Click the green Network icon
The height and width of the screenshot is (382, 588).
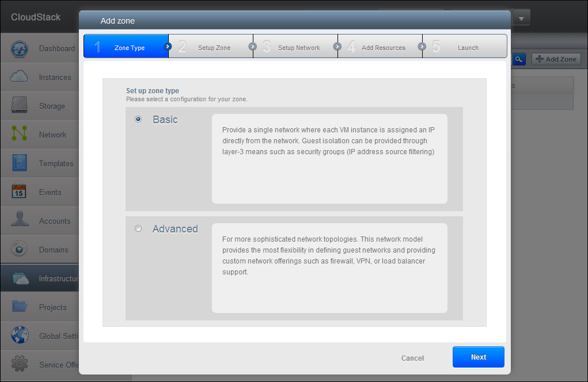20,135
